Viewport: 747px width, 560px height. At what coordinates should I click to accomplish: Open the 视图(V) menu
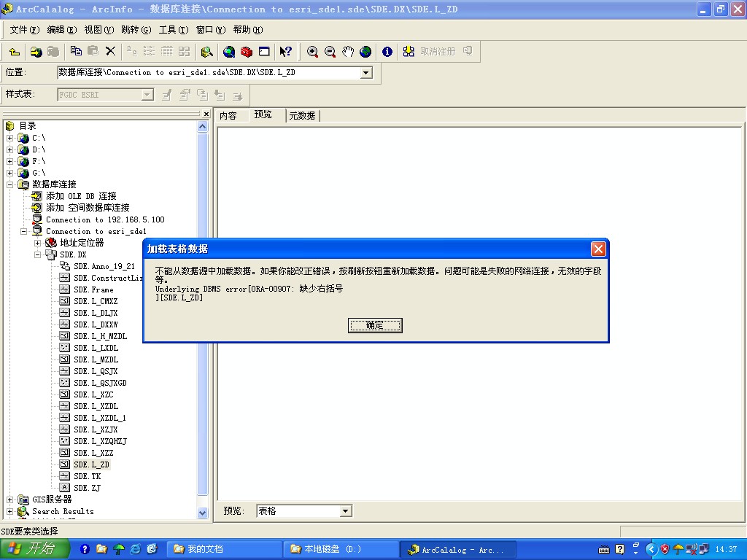coord(99,30)
